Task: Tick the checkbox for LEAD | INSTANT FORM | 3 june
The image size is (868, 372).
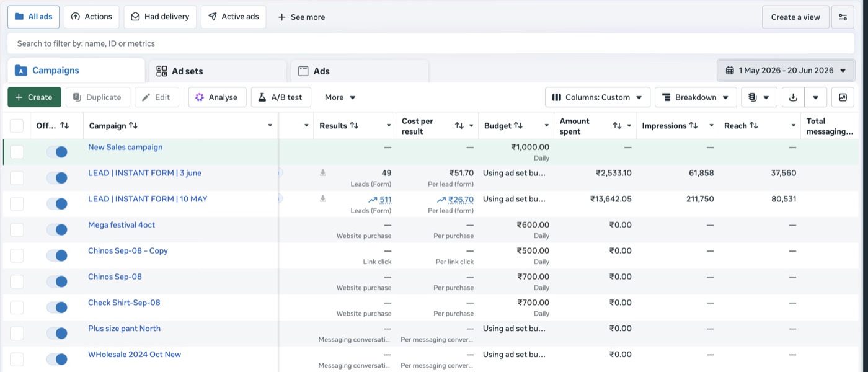Action: pyautogui.click(x=17, y=178)
